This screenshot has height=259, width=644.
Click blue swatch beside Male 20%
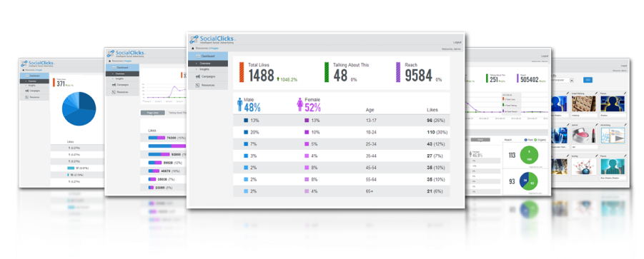246,133
